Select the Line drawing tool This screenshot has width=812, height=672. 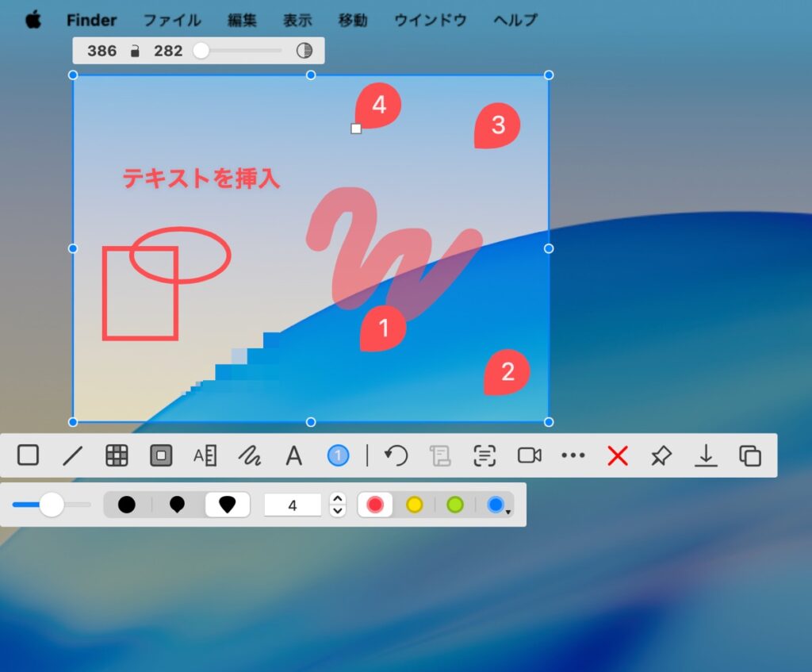point(72,455)
